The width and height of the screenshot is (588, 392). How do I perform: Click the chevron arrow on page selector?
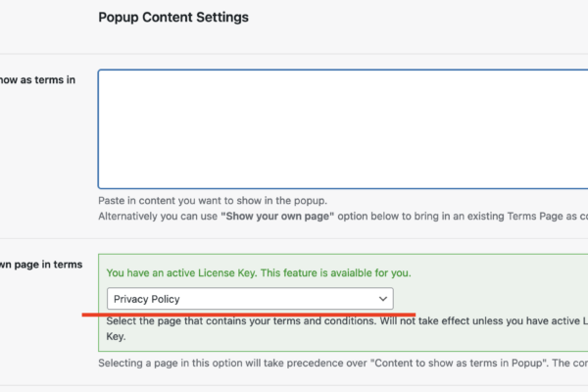click(x=382, y=299)
